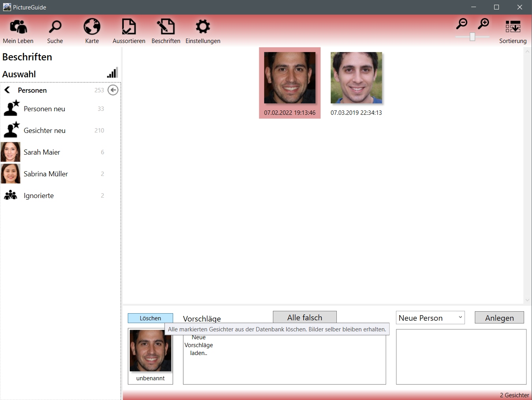Screen dimensions: 532x400
Task: Open the Suche magnifier tool
Action: (55, 31)
